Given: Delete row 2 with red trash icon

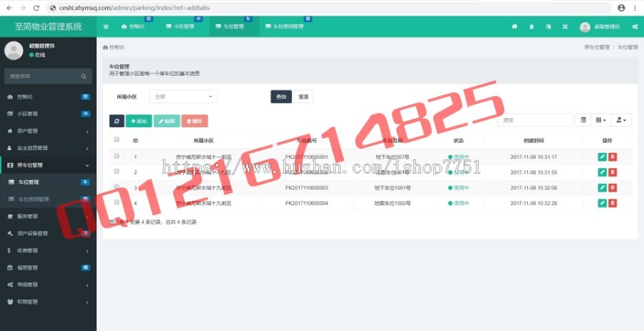Looking at the screenshot, I should 613,172.
